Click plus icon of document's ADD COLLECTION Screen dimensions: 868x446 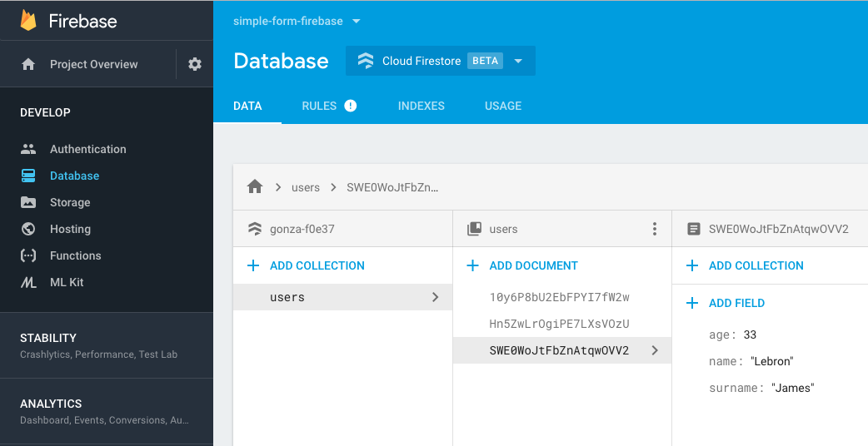pyautogui.click(x=692, y=265)
